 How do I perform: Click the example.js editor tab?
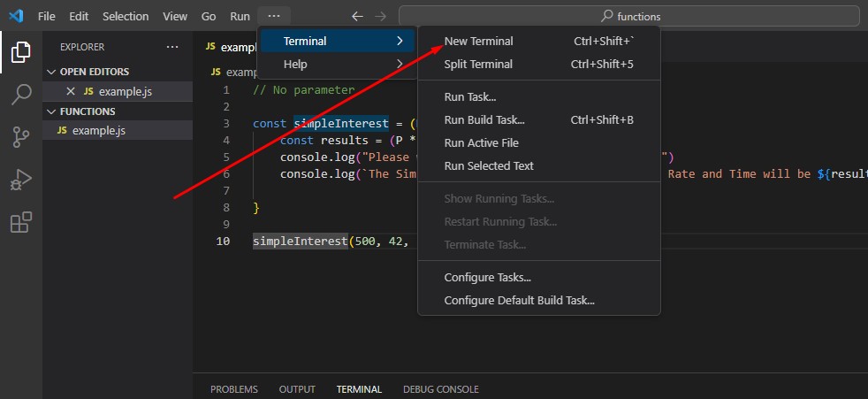(x=232, y=47)
